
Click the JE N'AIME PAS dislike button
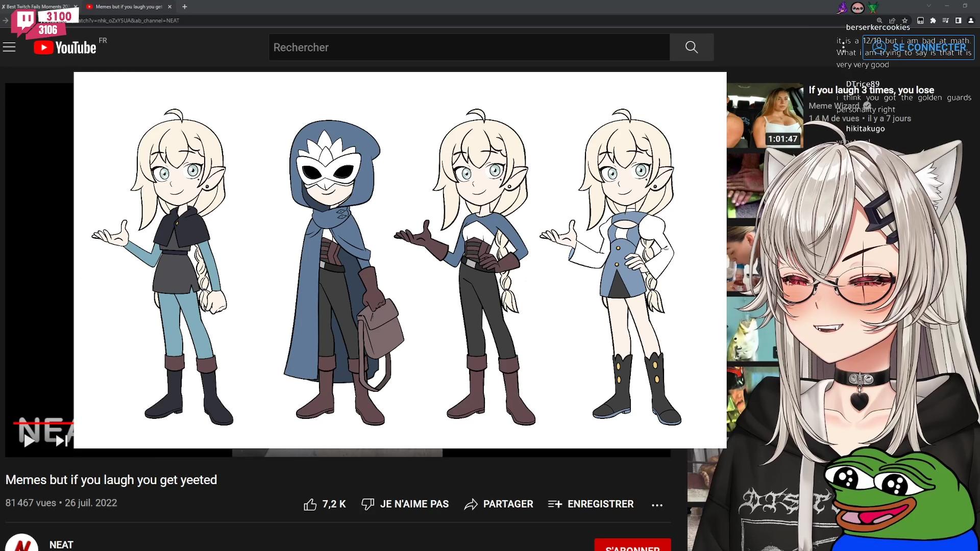pyautogui.click(x=405, y=504)
